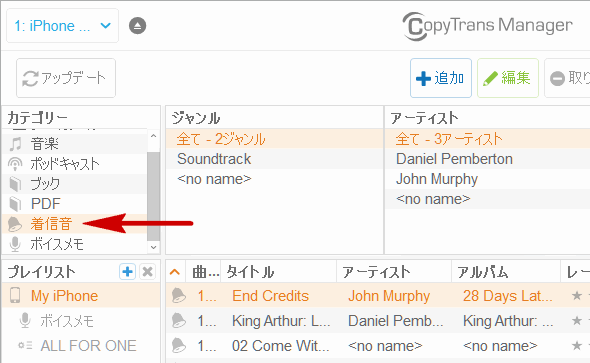Click the アップデート update button
The width and height of the screenshot is (590, 363).
(x=66, y=78)
